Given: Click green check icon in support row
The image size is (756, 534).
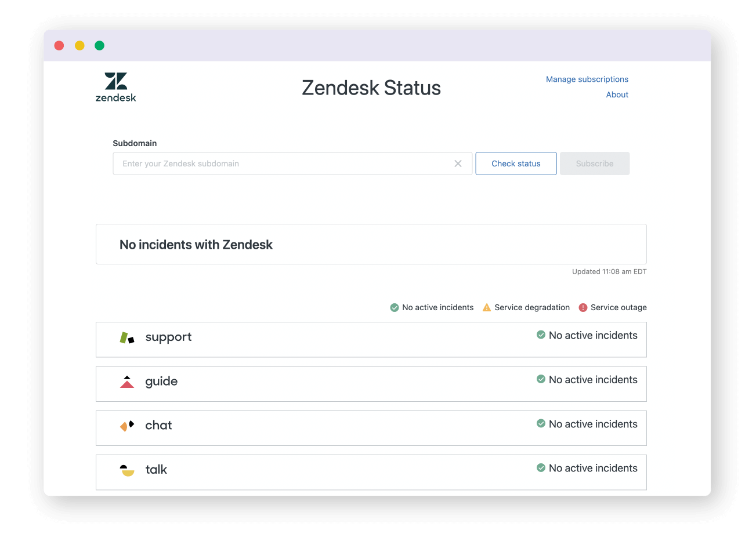Looking at the screenshot, I should tap(541, 335).
